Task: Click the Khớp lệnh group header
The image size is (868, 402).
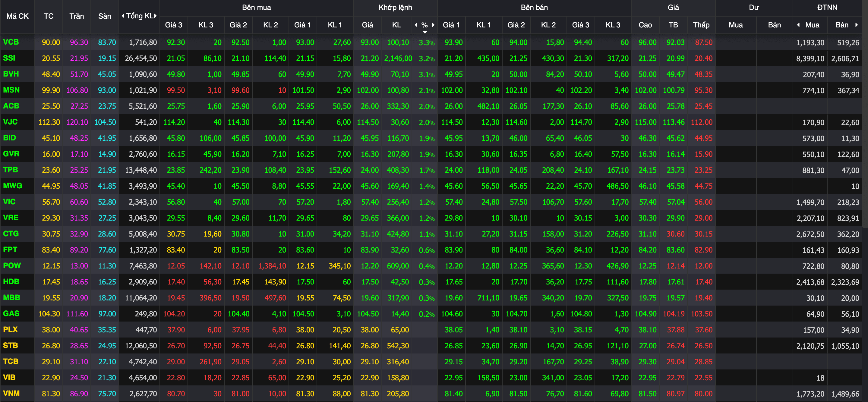Action: (x=395, y=8)
